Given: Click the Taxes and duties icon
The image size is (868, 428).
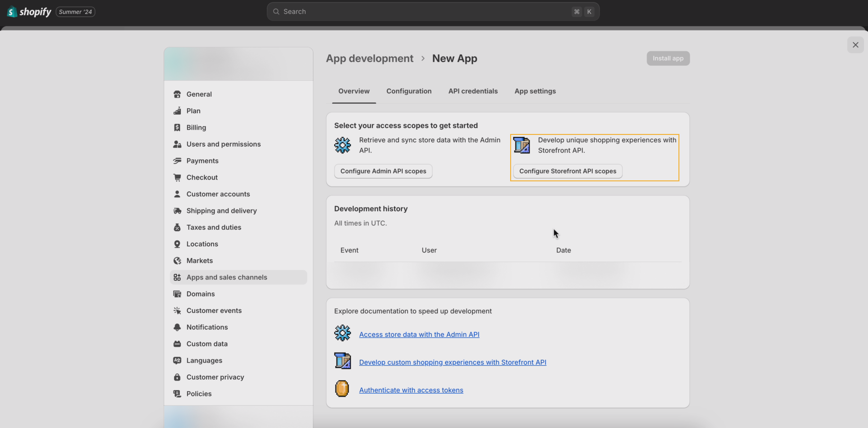Looking at the screenshot, I should pos(177,227).
